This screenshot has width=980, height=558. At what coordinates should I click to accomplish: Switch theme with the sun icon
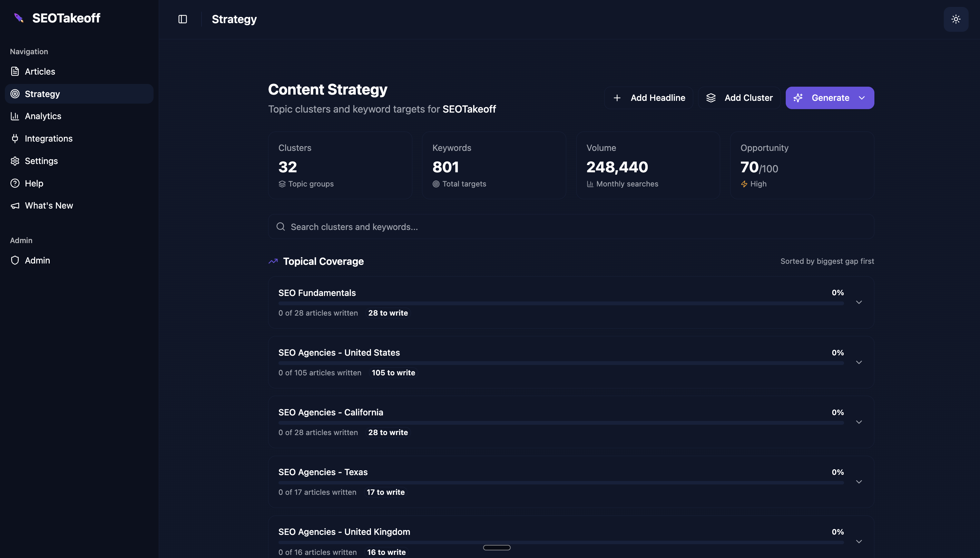[x=955, y=19]
